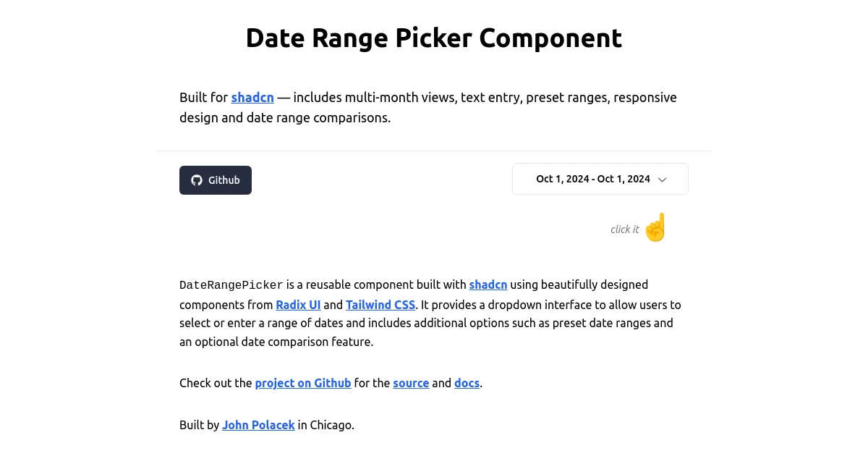The width and height of the screenshot is (868, 456).
Task: Click the Date Range Picker Component heading
Action: pos(433,38)
